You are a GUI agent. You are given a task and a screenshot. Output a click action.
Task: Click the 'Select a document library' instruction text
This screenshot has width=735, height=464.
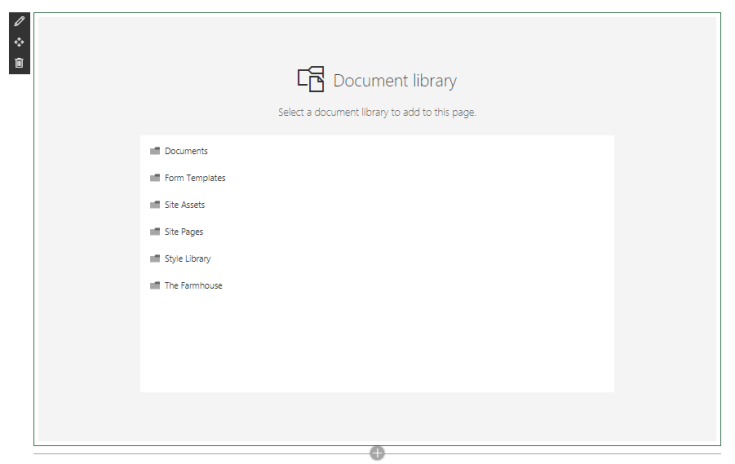pos(377,112)
